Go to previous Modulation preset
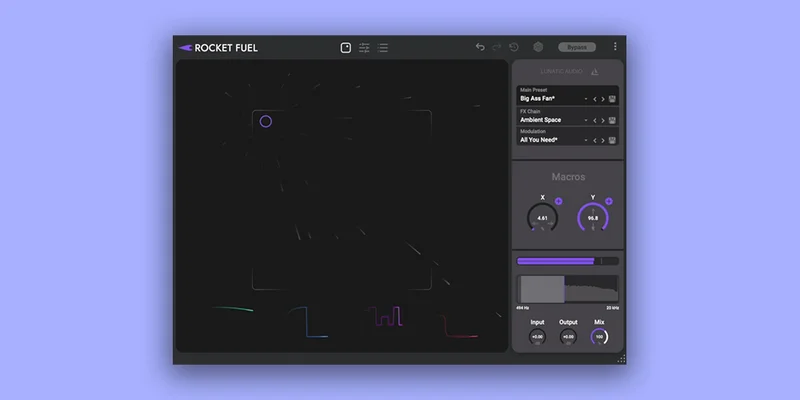 594,140
